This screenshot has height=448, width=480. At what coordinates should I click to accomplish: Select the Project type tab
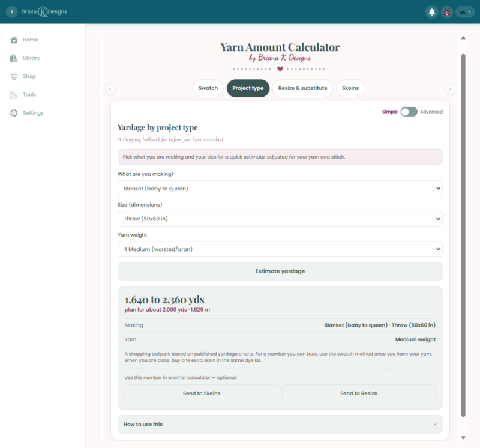(x=248, y=88)
